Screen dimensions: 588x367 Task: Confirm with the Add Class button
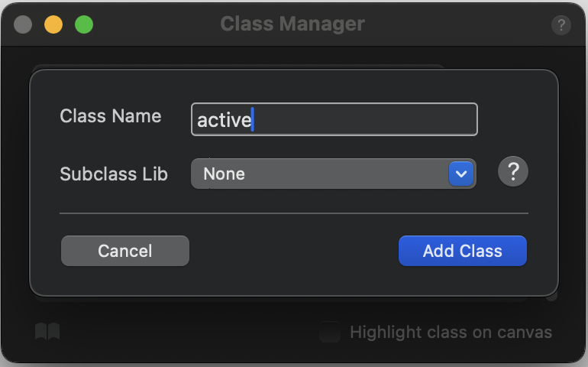tap(462, 251)
